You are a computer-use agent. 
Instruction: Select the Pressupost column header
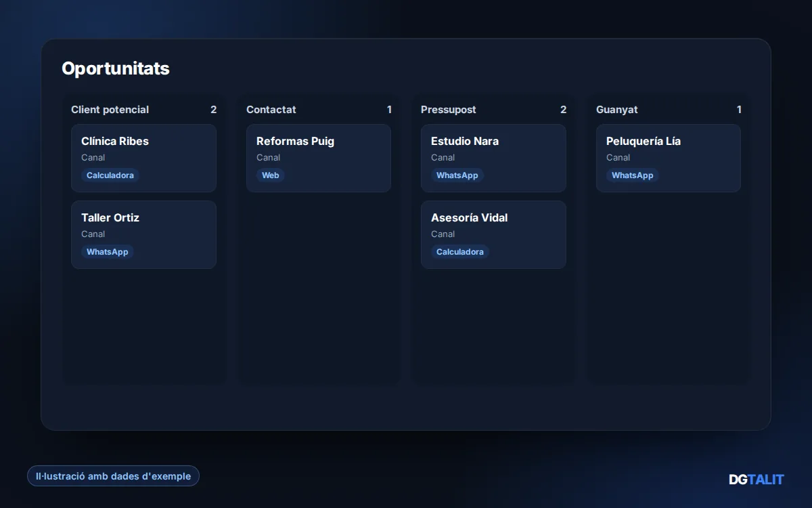(x=449, y=110)
